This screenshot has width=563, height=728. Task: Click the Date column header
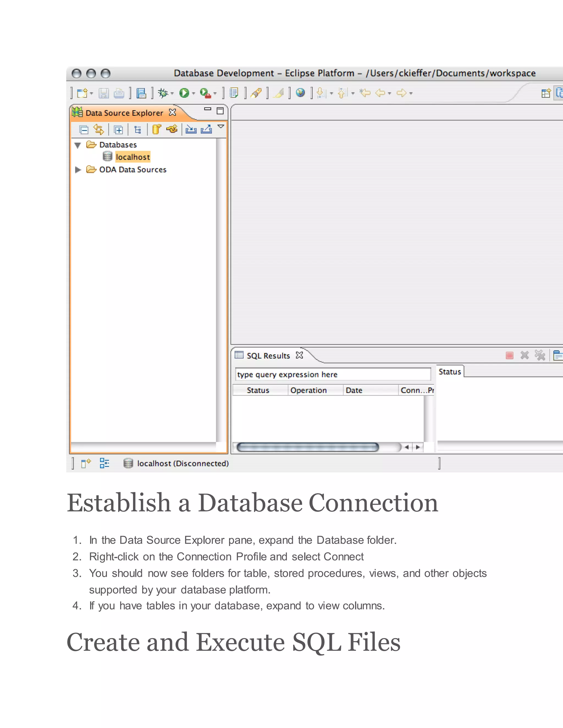(x=371, y=390)
